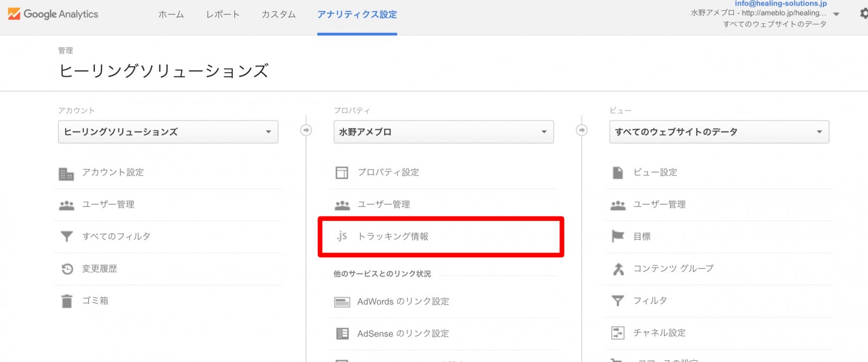Click the Google Analytics logo
The image size is (868, 362).
[53, 14]
